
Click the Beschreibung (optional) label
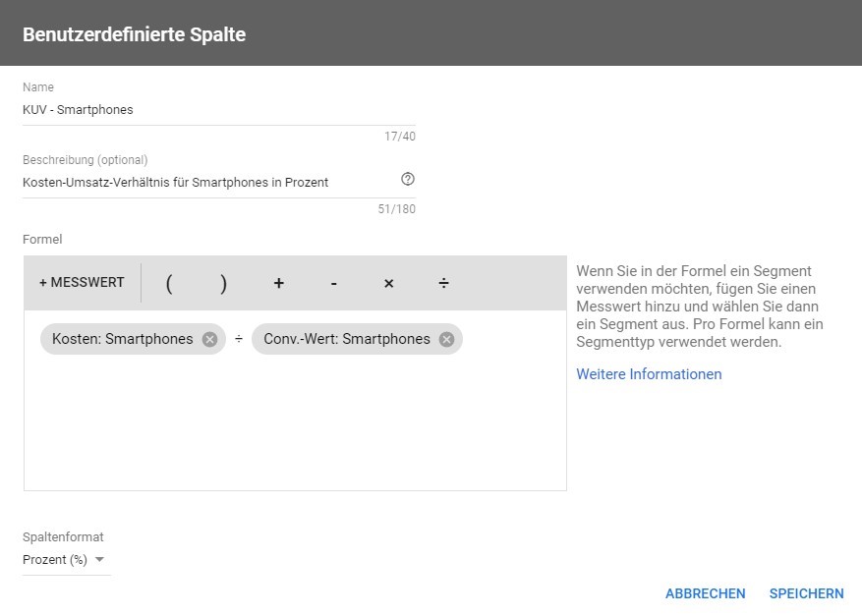(x=86, y=160)
